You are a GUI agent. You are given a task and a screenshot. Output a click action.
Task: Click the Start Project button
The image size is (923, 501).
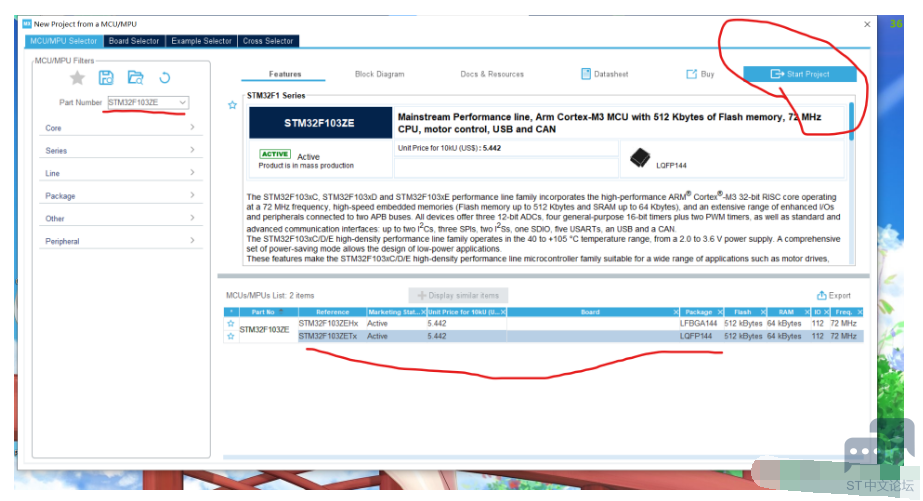(x=800, y=74)
